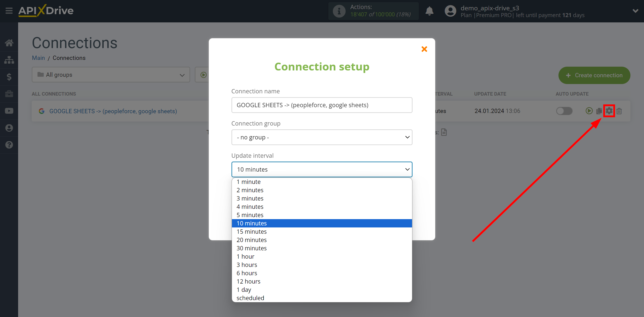Click the settings gear icon for connection
Screen dimensions: 644x317
[x=610, y=111]
